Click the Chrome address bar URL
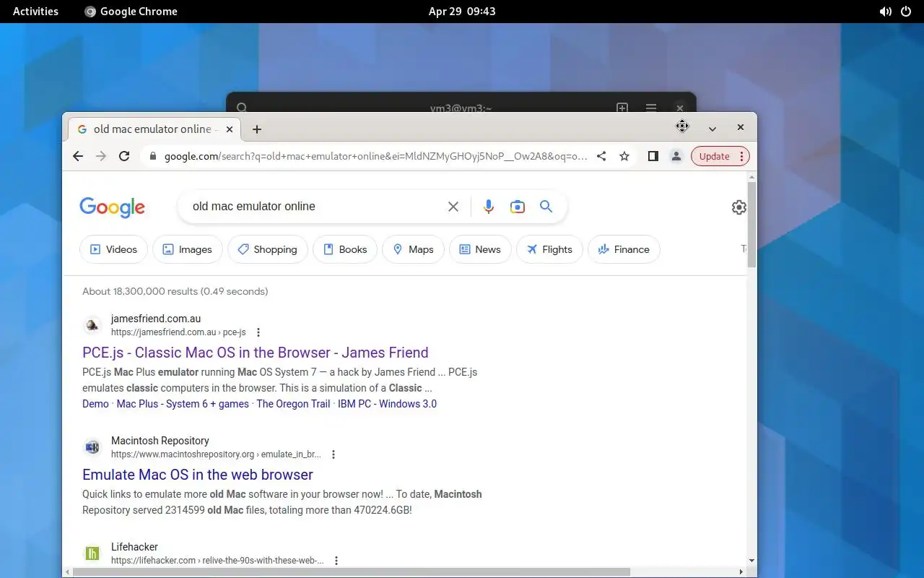Viewport: 924px width, 578px height. click(375, 156)
